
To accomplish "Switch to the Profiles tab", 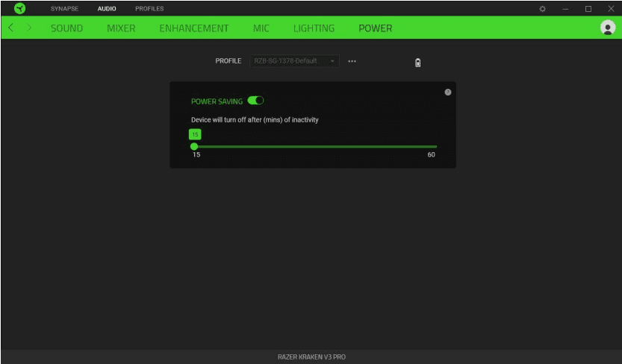I will click(x=149, y=9).
